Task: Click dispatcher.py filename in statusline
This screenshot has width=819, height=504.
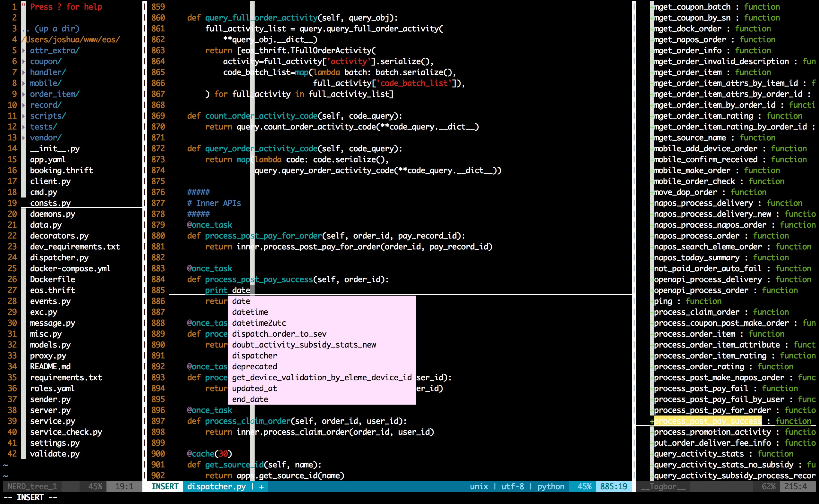Action: pyautogui.click(x=216, y=487)
